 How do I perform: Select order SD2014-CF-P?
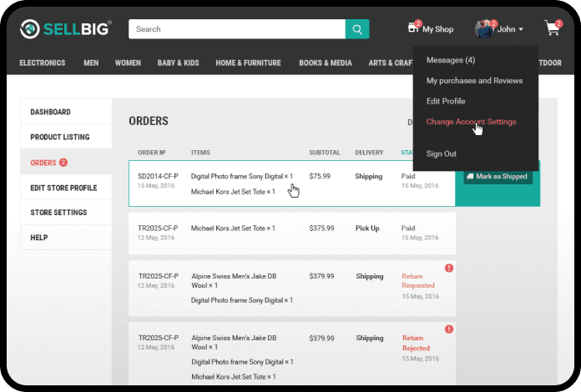coord(158,176)
